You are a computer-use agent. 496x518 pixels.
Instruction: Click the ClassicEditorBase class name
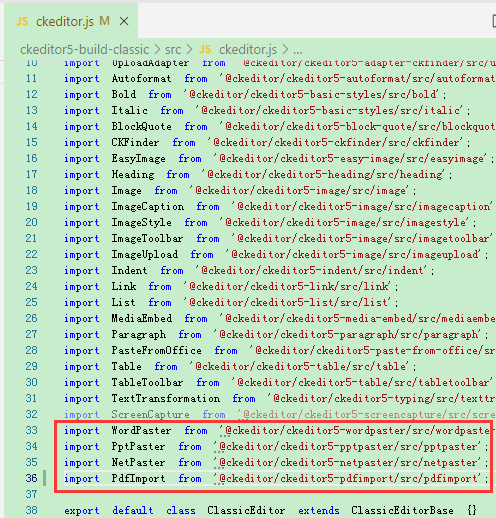pyautogui.click(x=402, y=510)
